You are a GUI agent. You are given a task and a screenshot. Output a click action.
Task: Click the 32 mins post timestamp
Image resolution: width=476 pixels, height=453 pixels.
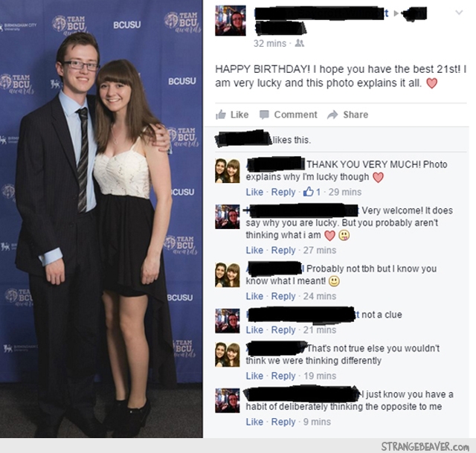click(270, 43)
